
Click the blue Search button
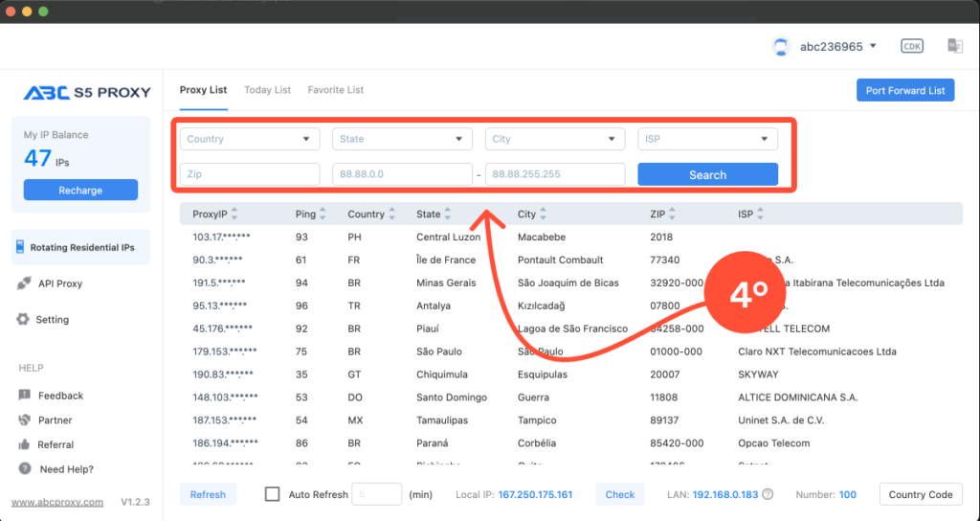(707, 174)
